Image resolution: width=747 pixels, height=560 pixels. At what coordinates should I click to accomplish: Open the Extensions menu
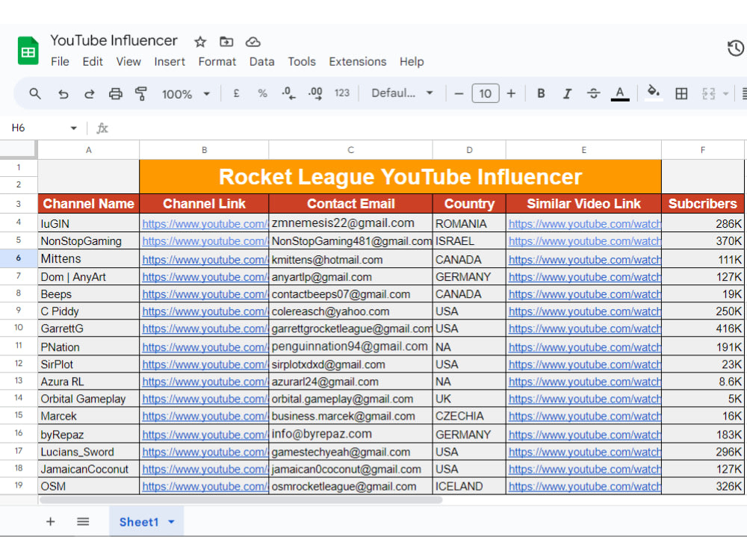[357, 62]
